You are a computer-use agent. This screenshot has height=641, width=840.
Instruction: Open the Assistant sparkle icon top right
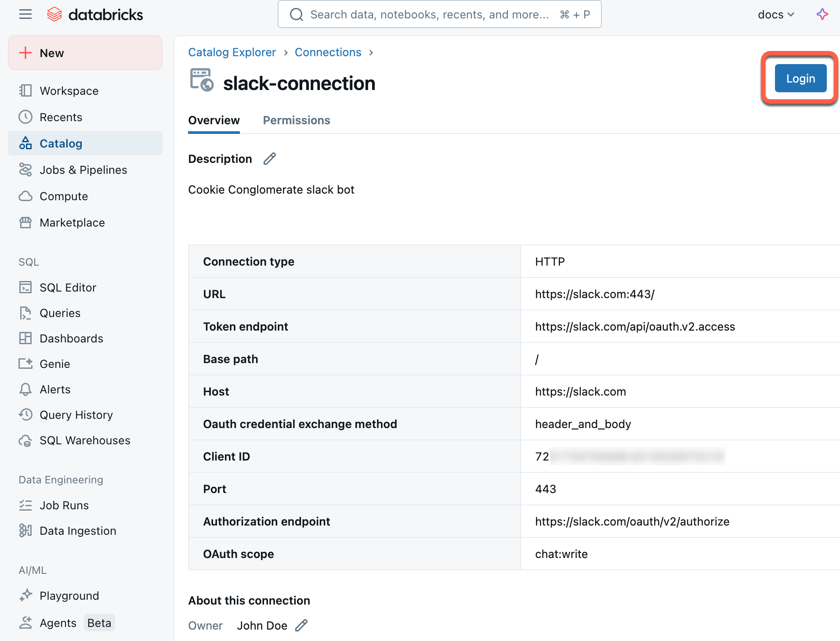(x=822, y=14)
